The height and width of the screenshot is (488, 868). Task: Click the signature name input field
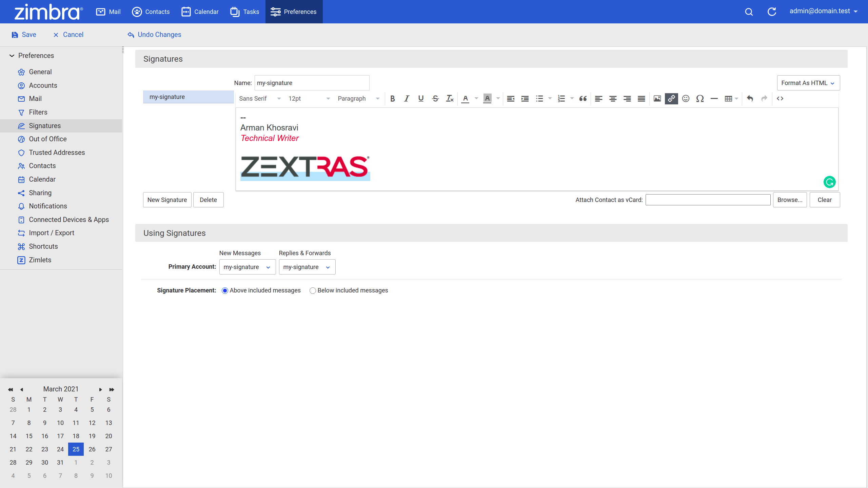point(311,83)
